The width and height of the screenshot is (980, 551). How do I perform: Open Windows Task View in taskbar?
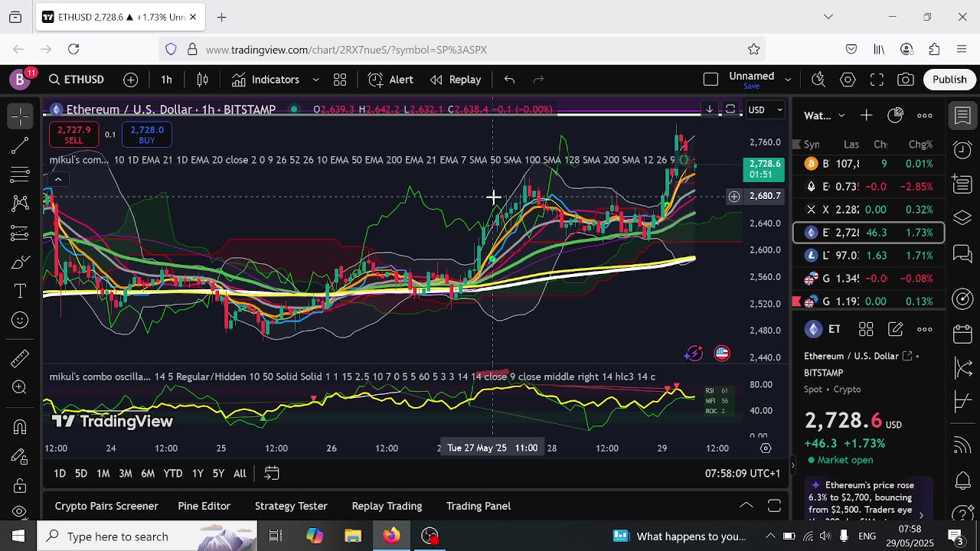[276, 536]
